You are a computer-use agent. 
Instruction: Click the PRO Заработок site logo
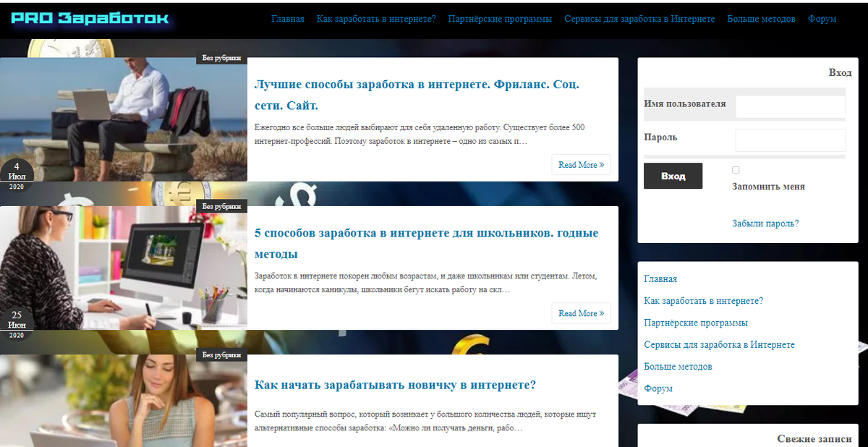click(90, 19)
